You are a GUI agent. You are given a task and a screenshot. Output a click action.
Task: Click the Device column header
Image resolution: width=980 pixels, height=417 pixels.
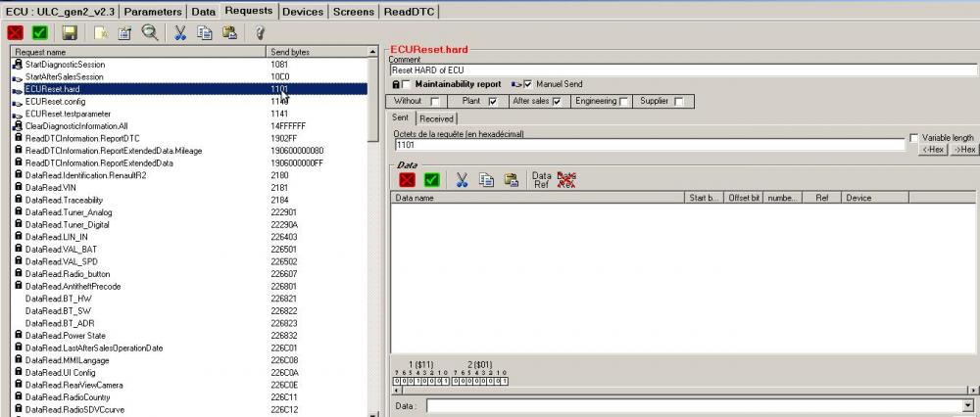(x=874, y=198)
